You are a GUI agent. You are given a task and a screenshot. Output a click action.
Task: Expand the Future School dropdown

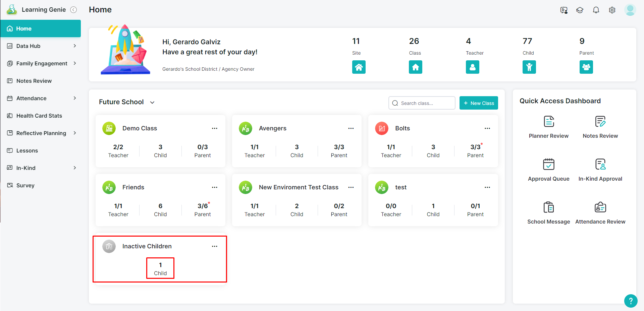click(152, 103)
